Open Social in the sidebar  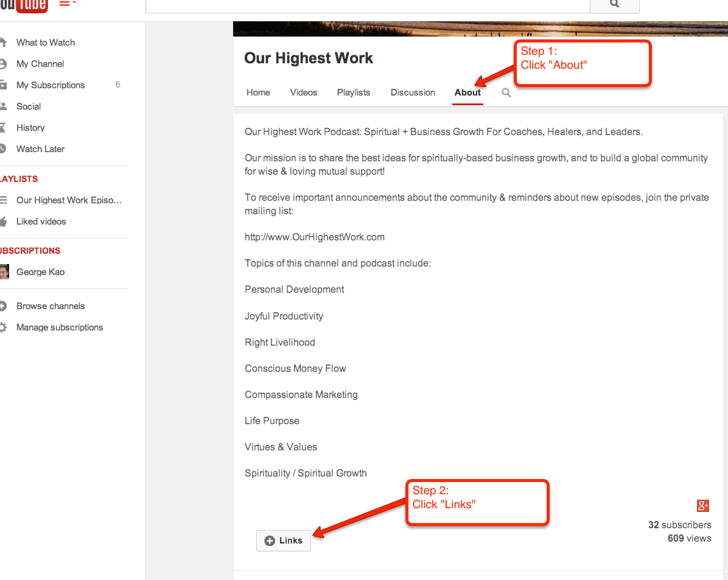[x=29, y=107]
